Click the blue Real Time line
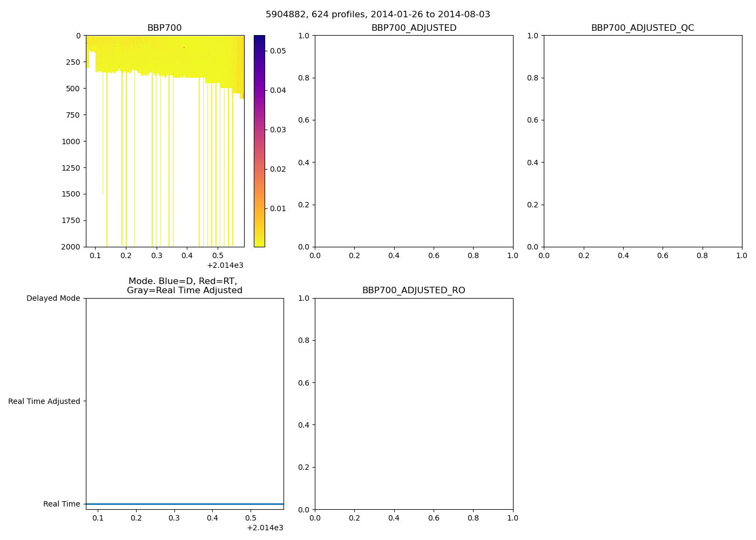Screen dimensions: 756x540 (185, 504)
